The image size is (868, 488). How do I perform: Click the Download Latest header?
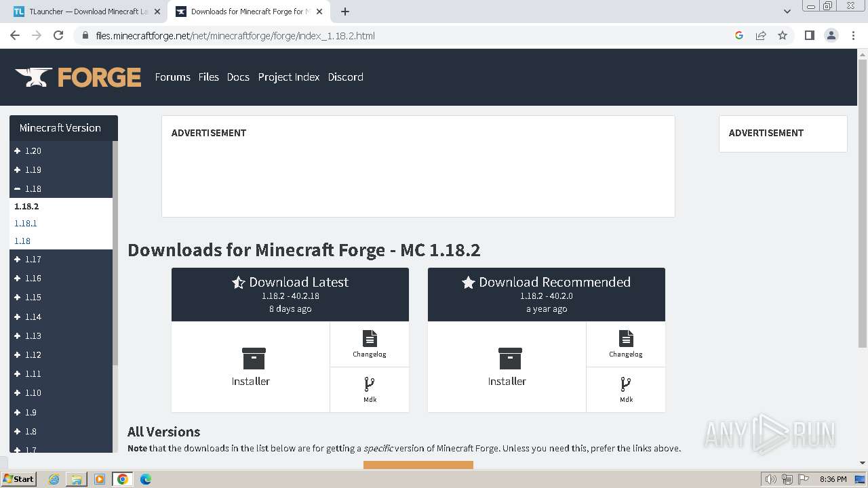click(290, 294)
